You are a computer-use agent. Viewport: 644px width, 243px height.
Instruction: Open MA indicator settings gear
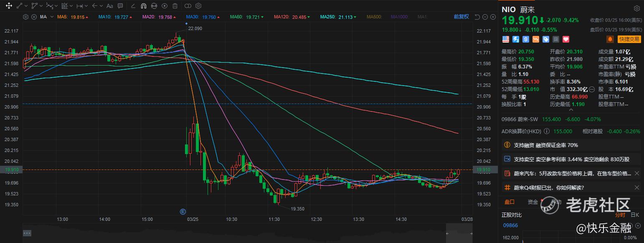pos(26,17)
